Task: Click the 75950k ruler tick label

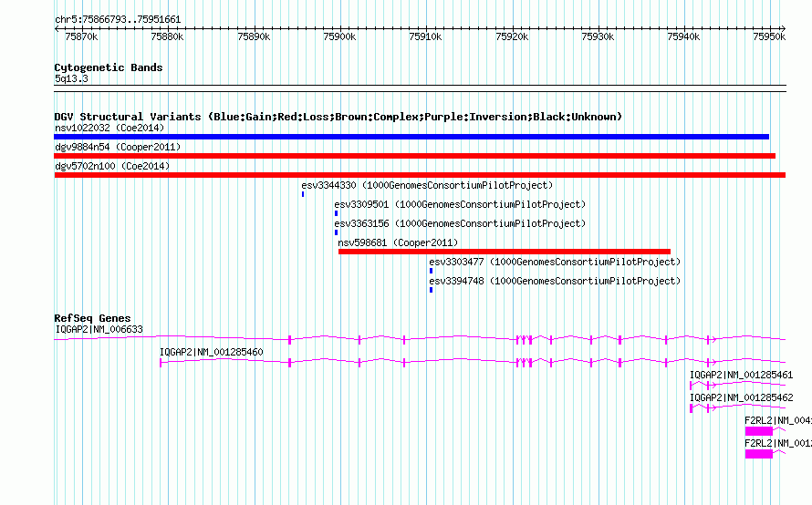Action: (769, 36)
